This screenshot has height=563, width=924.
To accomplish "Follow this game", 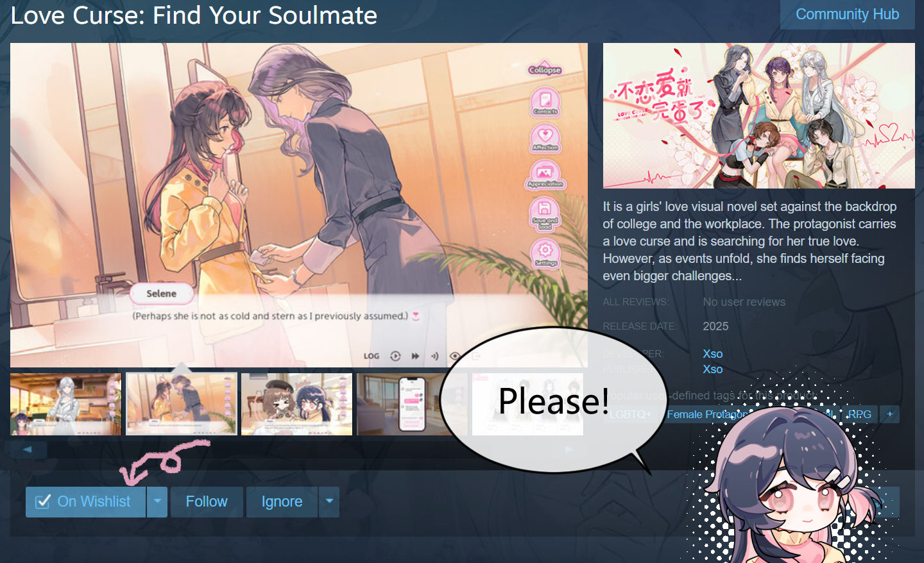I will [x=207, y=501].
